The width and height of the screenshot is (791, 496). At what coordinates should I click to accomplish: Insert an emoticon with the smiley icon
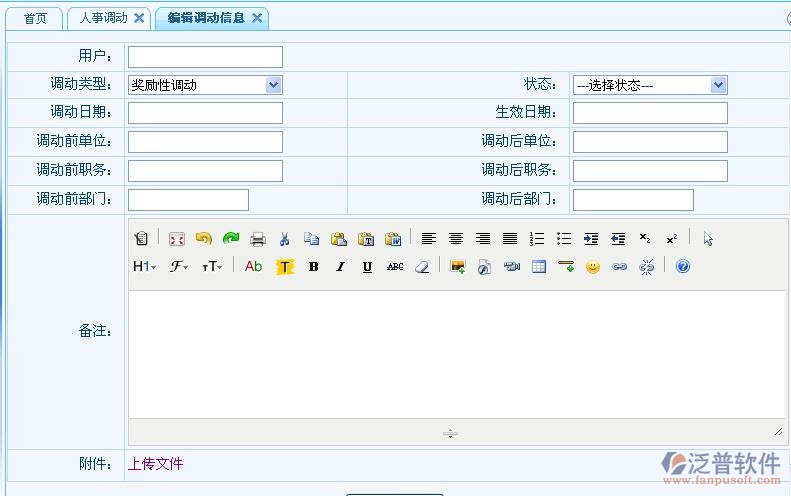593,267
